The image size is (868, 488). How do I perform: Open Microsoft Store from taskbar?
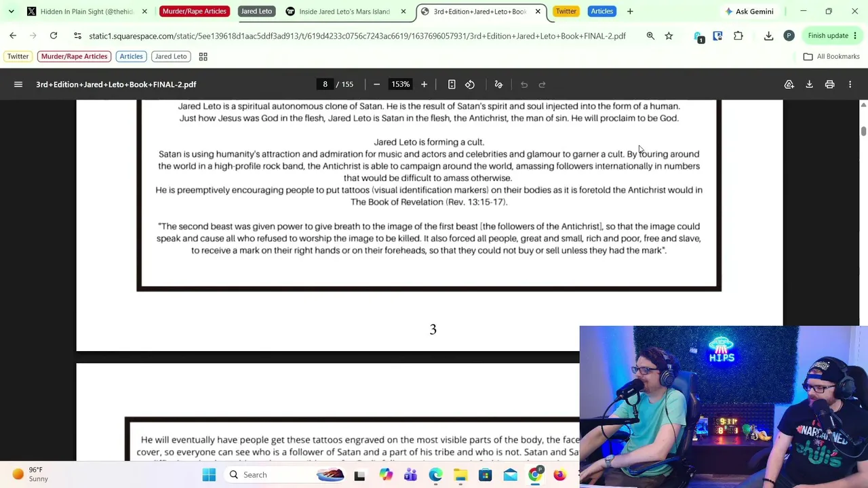[x=485, y=475]
